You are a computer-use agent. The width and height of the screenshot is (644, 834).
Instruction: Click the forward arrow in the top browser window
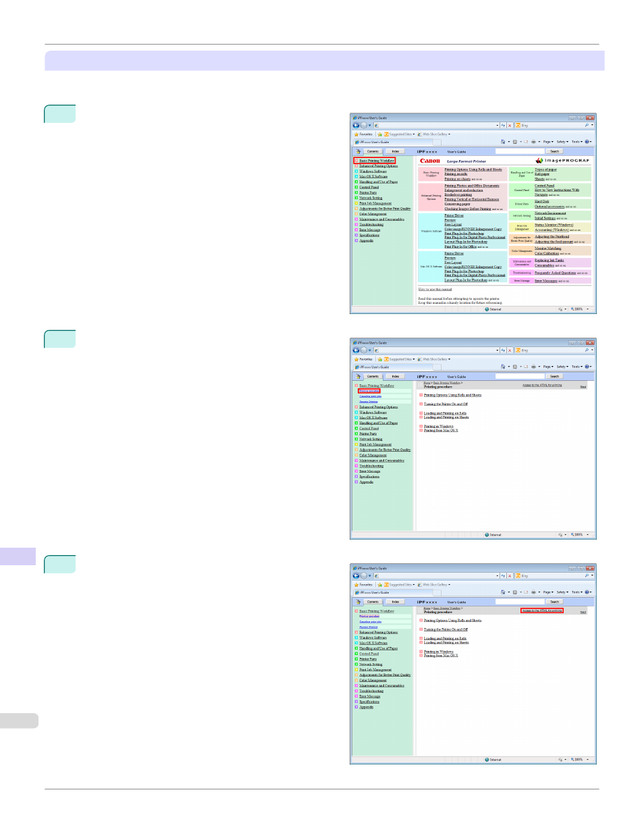tap(364, 125)
